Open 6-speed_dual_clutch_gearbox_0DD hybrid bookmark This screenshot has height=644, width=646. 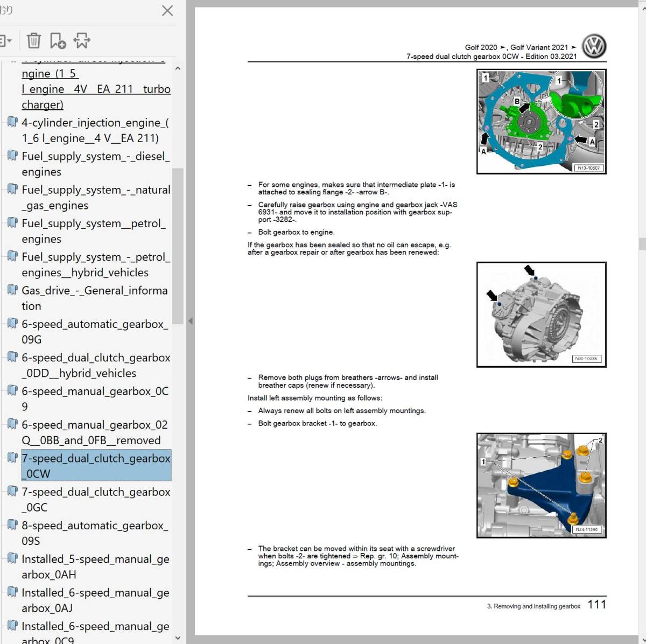[96, 365]
